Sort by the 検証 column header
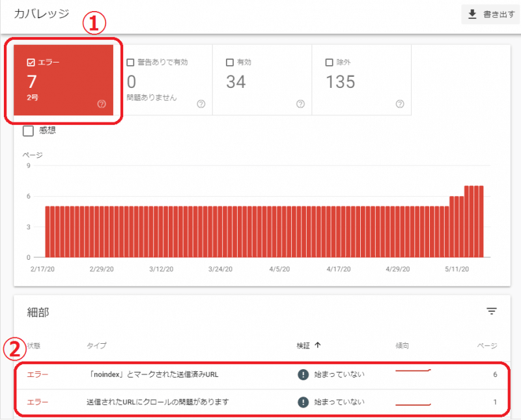This screenshot has height=420, width=521. tap(303, 346)
